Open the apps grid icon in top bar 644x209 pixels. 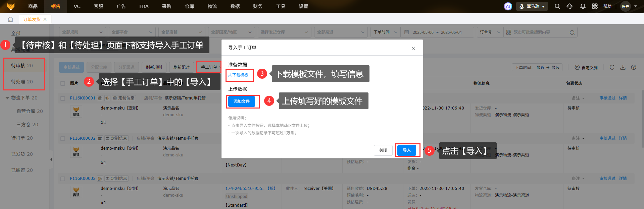point(595,6)
